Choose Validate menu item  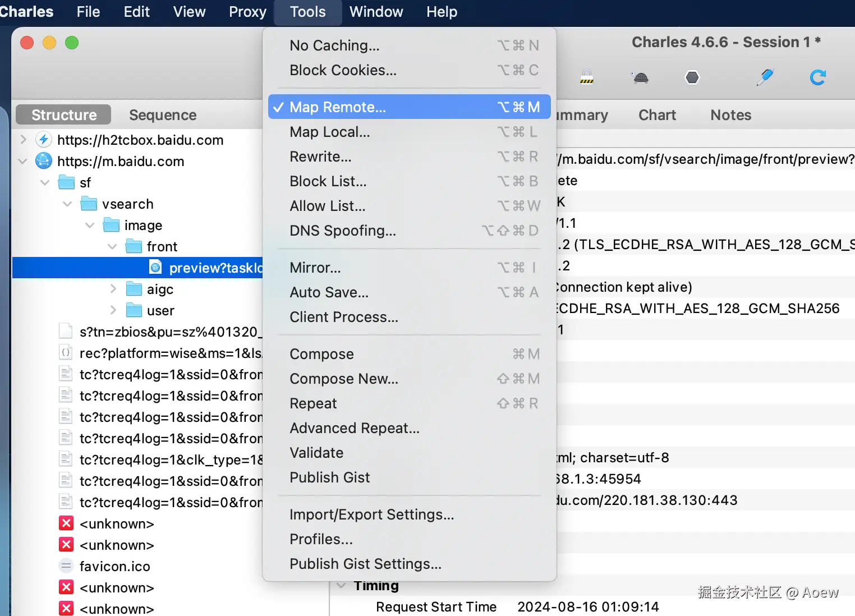click(410, 452)
